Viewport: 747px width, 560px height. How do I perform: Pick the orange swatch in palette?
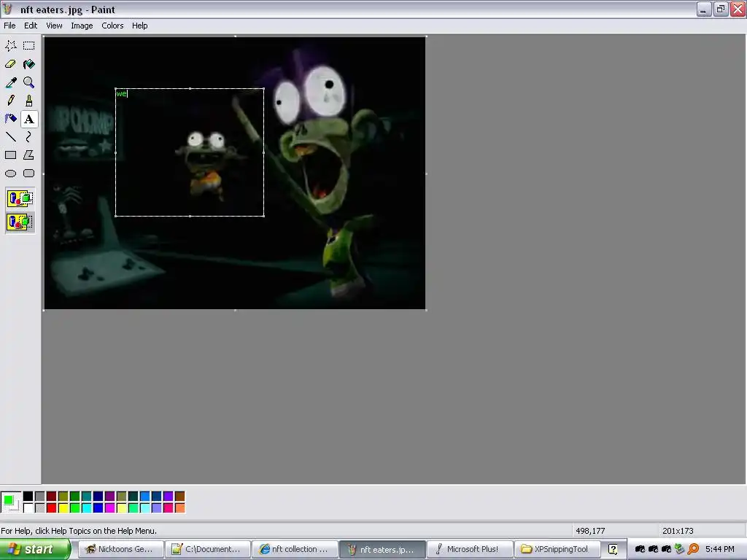pyautogui.click(x=179, y=508)
